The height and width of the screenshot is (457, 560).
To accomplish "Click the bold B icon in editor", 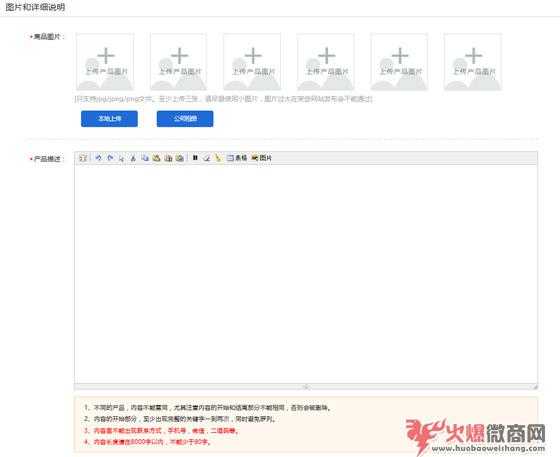I will click(195, 158).
